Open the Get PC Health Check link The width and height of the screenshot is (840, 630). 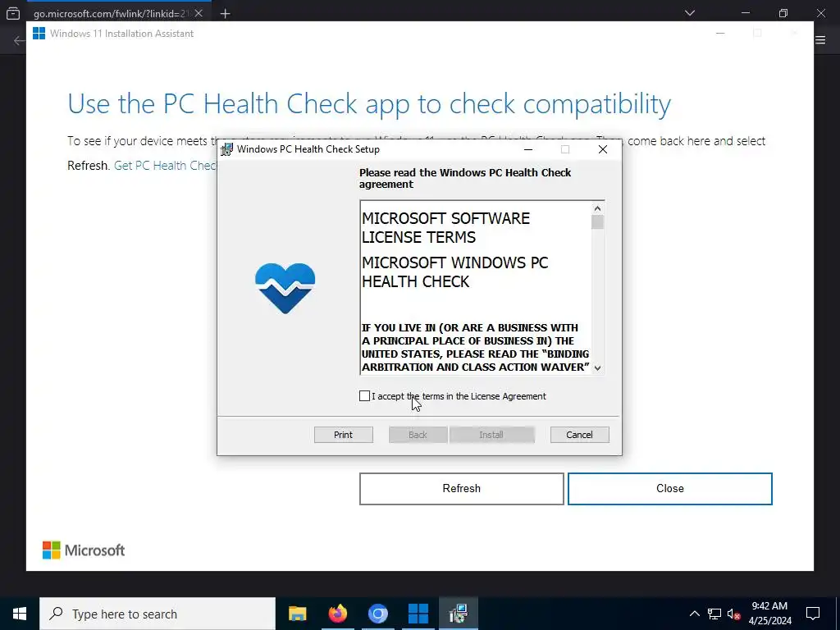pos(165,166)
